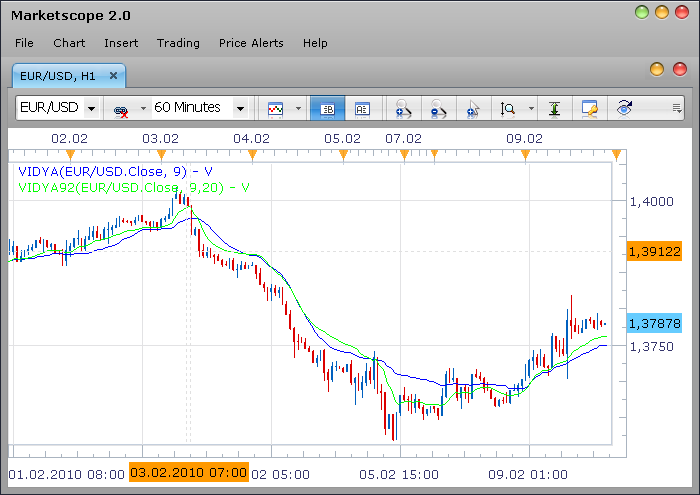
Task: Click the highlighted 03.02.2010 07:00 time label
Action: click(189, 472)
